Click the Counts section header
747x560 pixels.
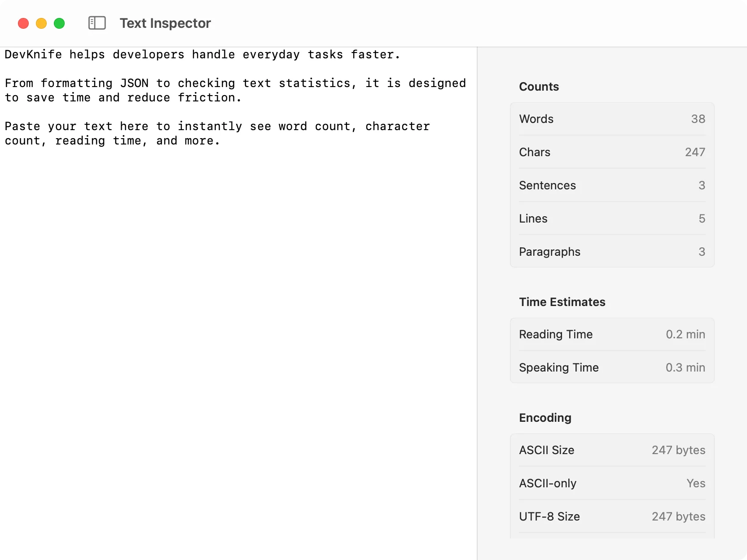click(x=539, y=87)
